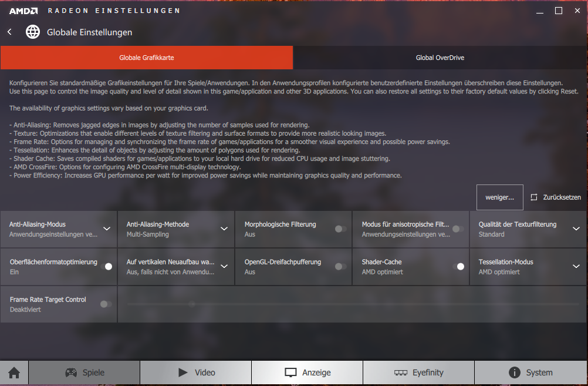Click the play icon in Video

[x=183, y=372]
